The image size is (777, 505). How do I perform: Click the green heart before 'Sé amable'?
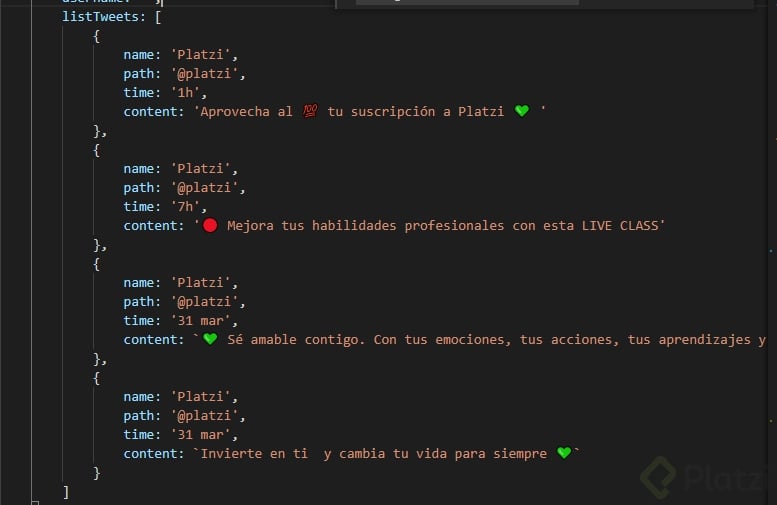pyautogui.click(x=210, y=339)
